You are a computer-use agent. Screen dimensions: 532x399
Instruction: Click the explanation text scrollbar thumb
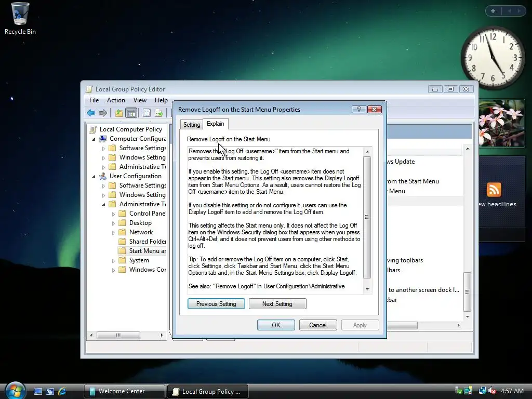click(367, 217)
